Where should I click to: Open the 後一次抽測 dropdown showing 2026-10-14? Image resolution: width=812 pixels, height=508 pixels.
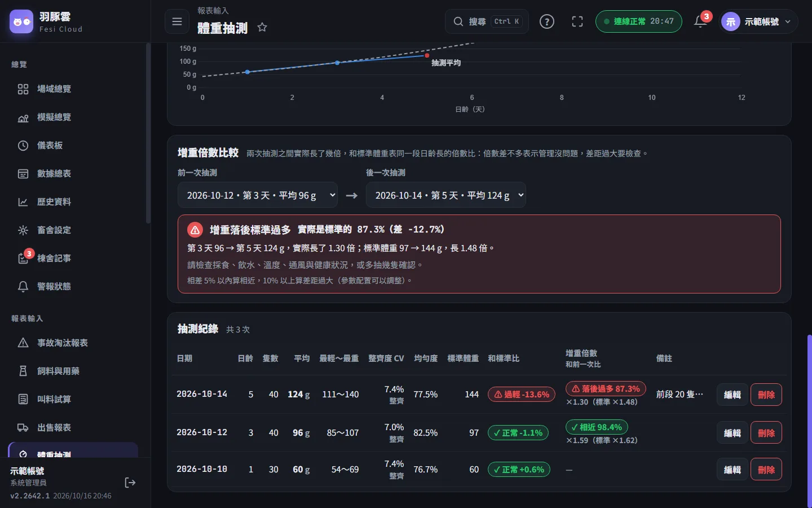coord(446,195)
